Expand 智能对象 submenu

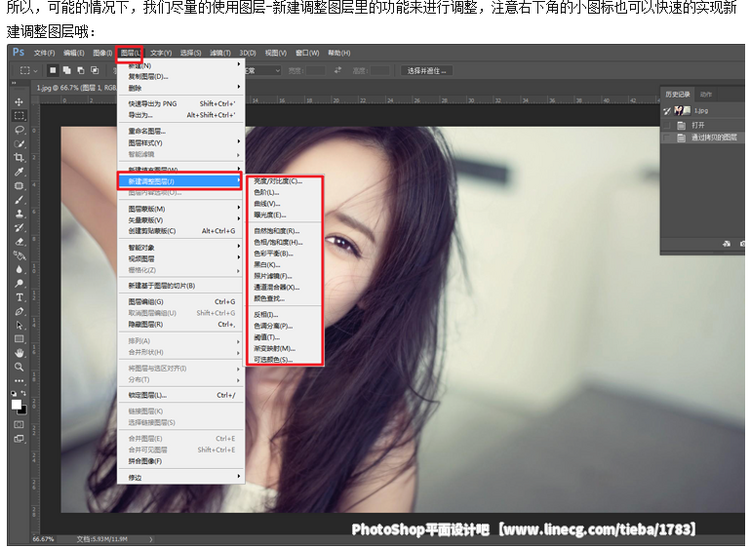pos(180,248)
